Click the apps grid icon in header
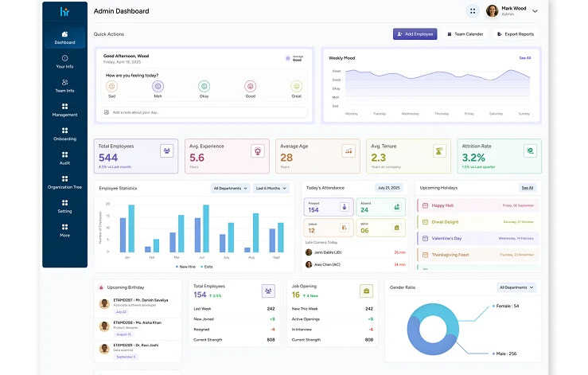588x375 pixels. [x=473, y=11]
